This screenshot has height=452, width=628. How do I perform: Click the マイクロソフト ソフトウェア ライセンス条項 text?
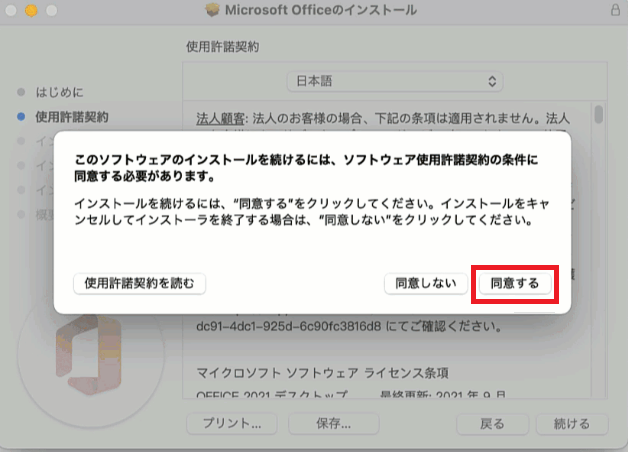pos(322,373)
